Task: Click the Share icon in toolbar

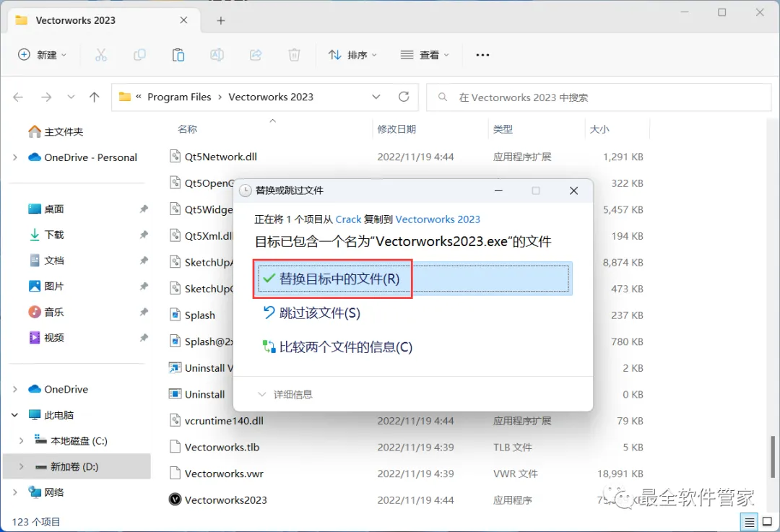Action: (256, 55)
